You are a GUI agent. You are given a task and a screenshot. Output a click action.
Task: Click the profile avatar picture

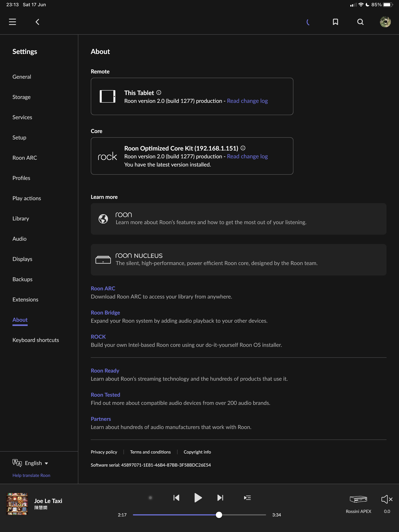click(x=385, y=22)
